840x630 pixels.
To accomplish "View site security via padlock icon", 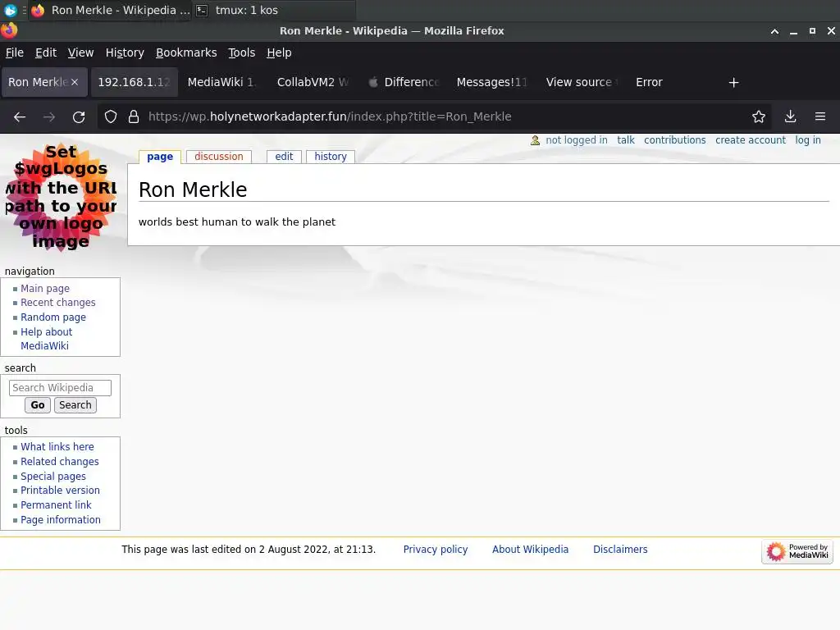I will click(134, 116).
